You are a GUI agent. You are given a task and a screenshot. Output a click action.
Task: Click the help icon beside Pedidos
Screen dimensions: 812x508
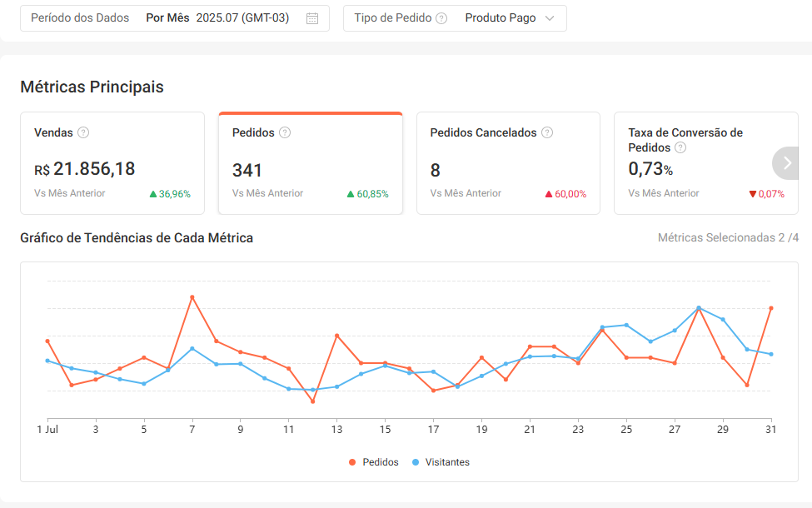pyautogui.click(x=285, y=132)
